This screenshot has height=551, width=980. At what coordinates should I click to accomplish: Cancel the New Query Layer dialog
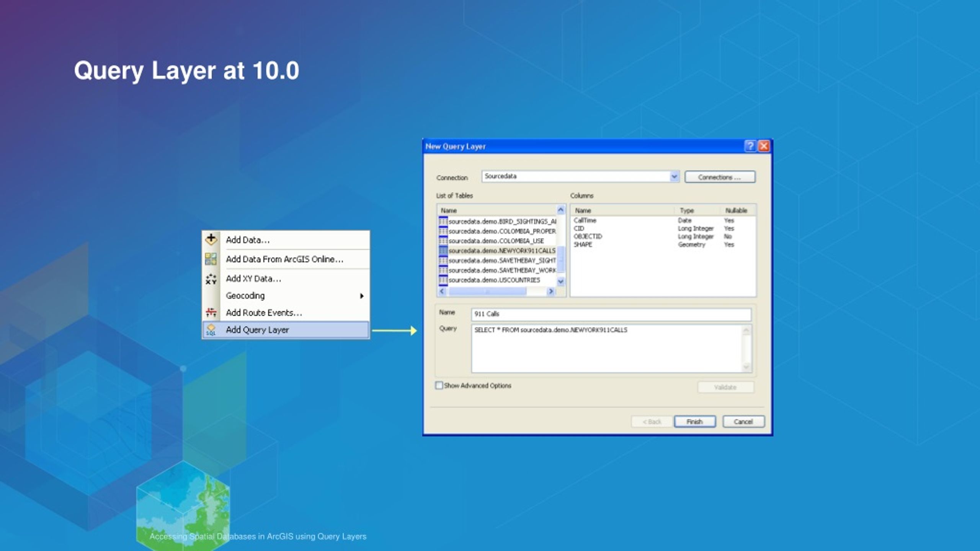[x=743, y=422]
